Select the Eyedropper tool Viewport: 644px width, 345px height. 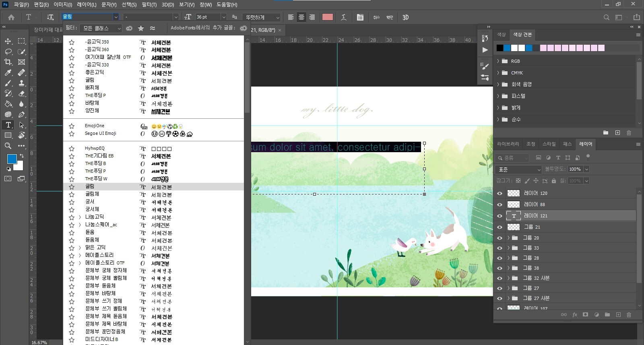pos(8,72)
